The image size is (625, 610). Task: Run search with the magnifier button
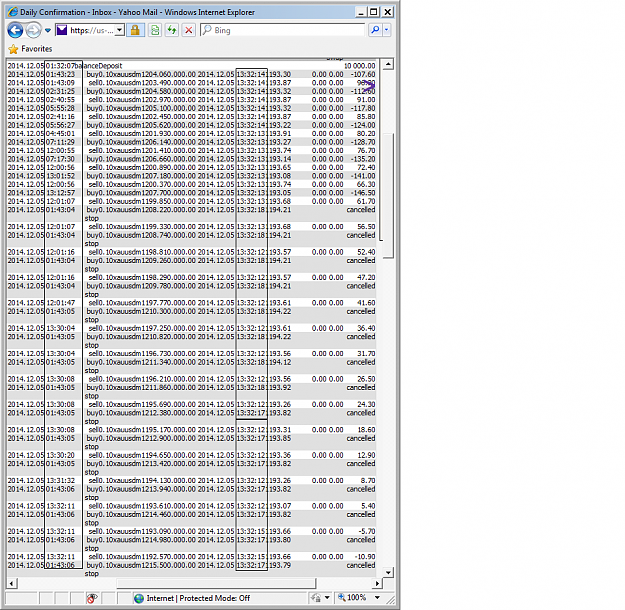pyautogui.click(x=375, y=30)
